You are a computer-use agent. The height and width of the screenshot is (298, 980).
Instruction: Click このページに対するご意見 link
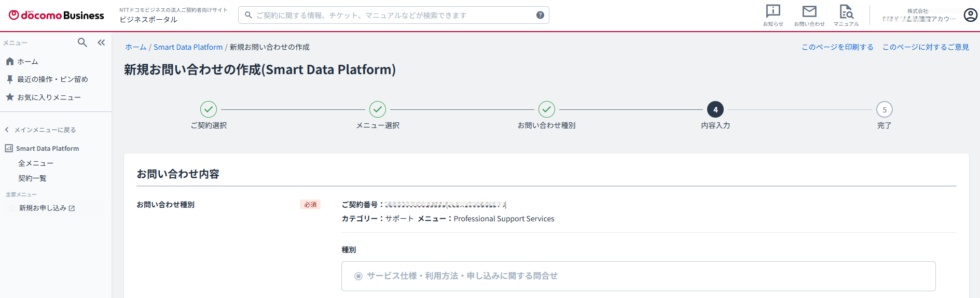click(926, 47)
